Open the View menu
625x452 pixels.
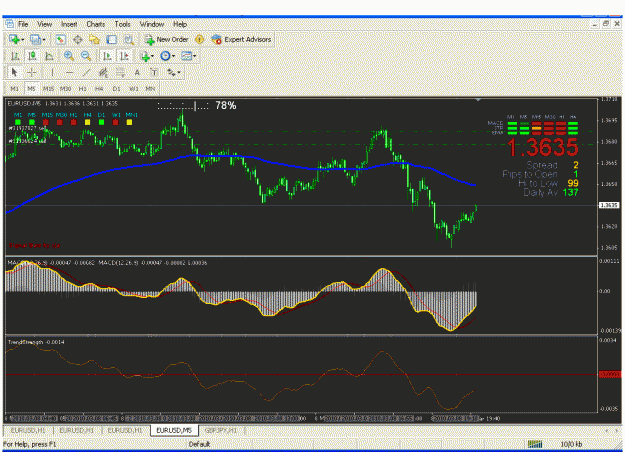45,24
